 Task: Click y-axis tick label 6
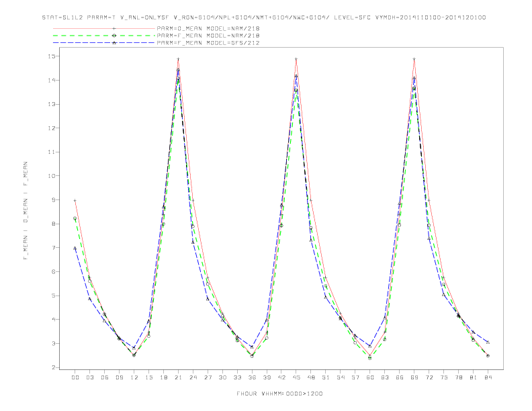coord(53,271)
